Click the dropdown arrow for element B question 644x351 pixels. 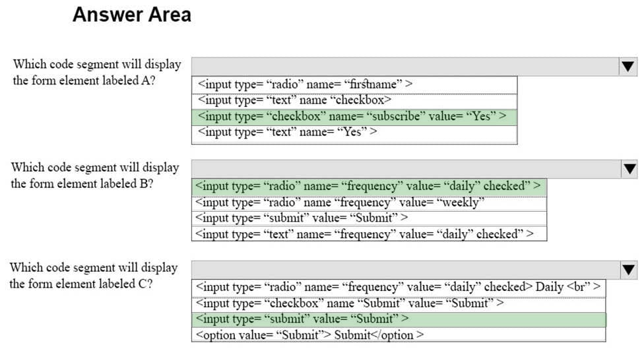pyautogui.click(x=629, y=169)
